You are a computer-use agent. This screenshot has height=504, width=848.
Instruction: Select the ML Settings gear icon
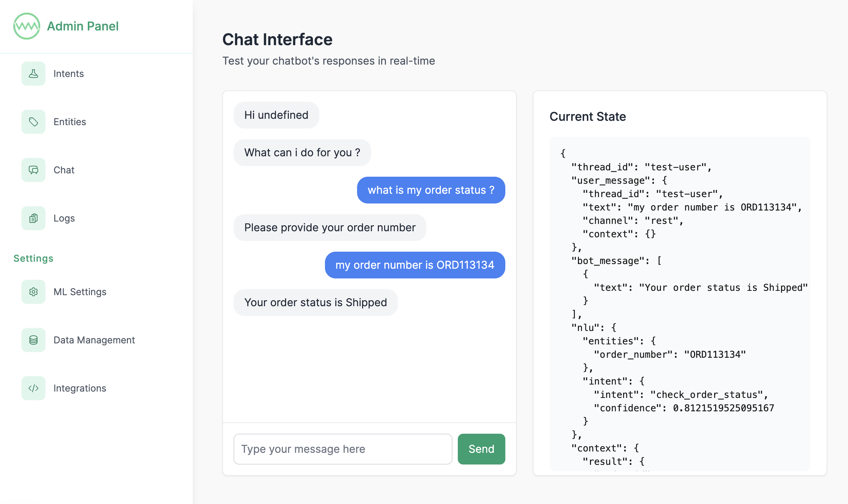[x=33, y=292]
